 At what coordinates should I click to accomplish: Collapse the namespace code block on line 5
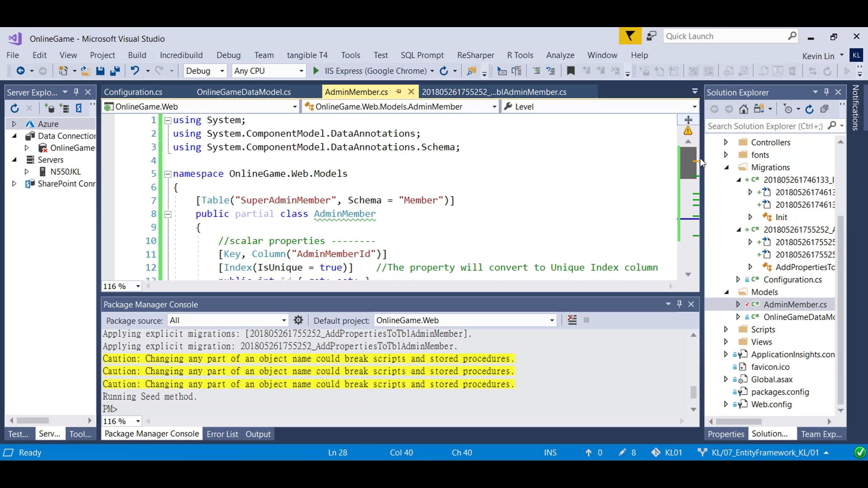tap(168, 174)
